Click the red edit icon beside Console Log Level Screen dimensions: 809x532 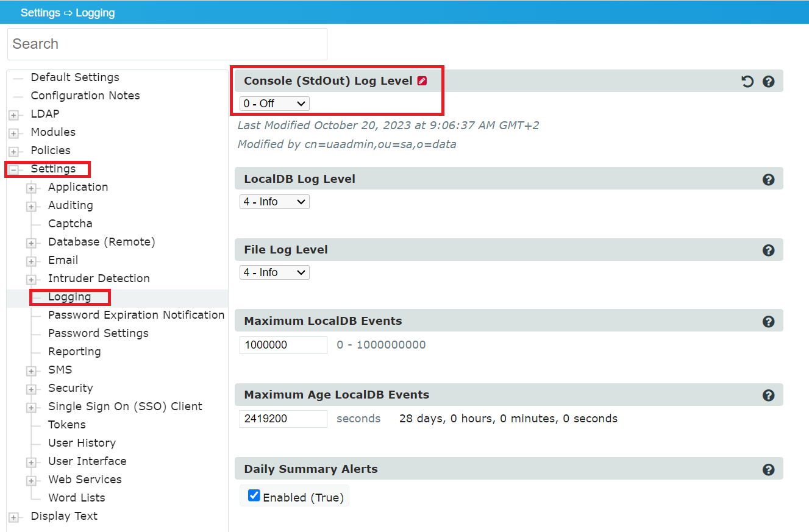tap(422, 81)
